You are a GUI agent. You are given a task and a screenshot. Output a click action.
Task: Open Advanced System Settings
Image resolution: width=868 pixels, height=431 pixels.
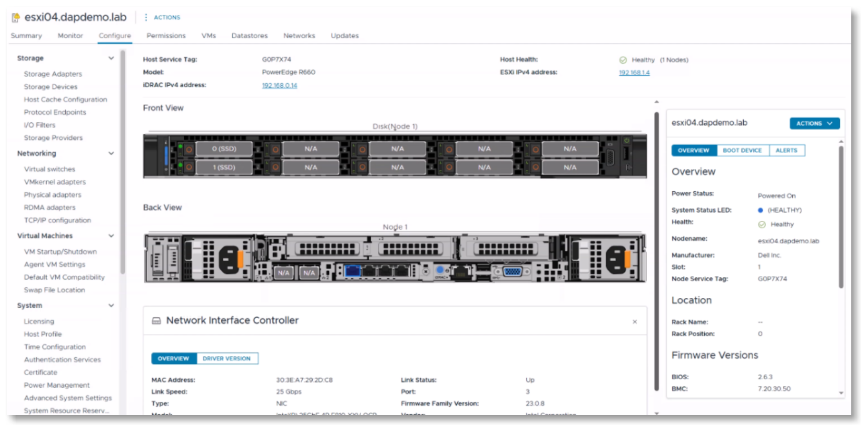[68, 398]
